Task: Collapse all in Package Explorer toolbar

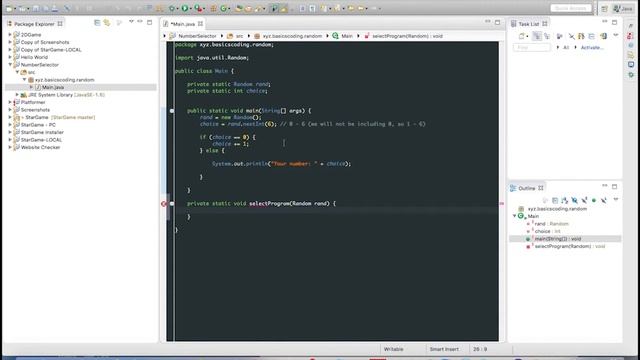Action: 97,22
